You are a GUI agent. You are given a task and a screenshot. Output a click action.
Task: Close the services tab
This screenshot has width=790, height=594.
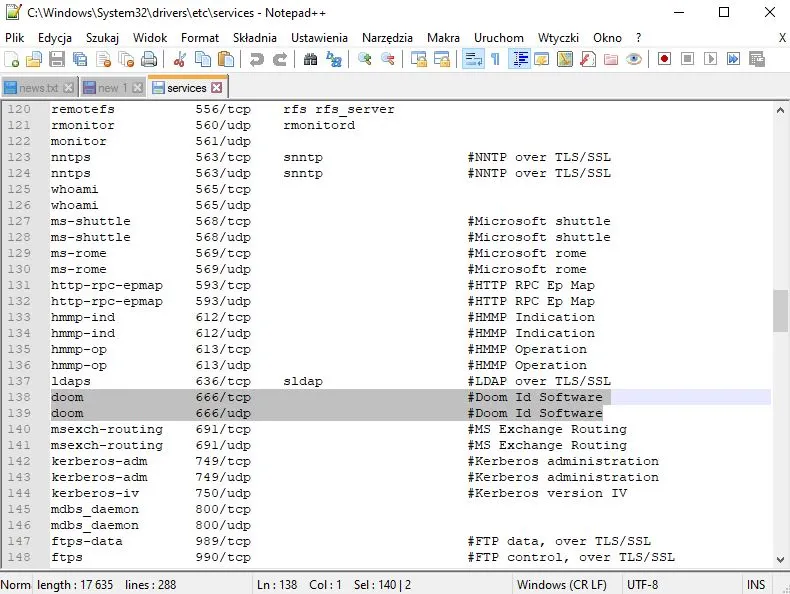[x=216, y=88]
